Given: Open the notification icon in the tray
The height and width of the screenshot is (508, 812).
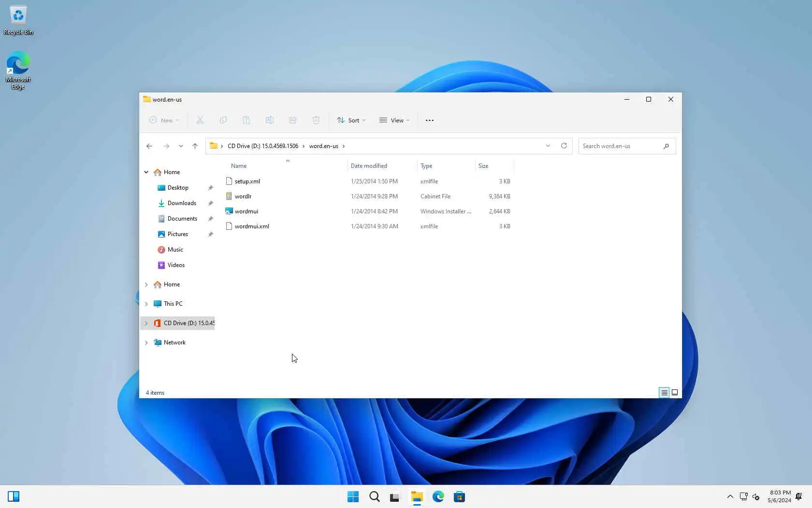Looking at the screenshot, I should [x=799, y=496].
